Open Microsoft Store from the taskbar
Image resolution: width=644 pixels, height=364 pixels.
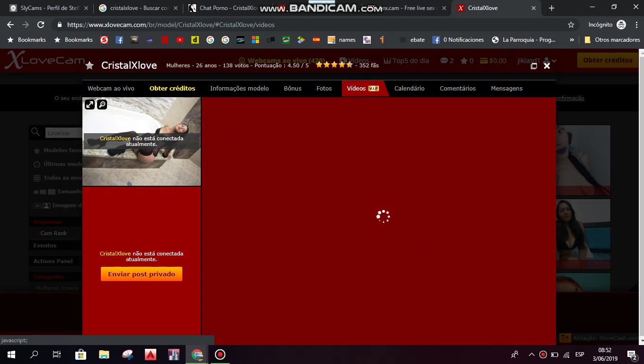(x=81, y=355)
